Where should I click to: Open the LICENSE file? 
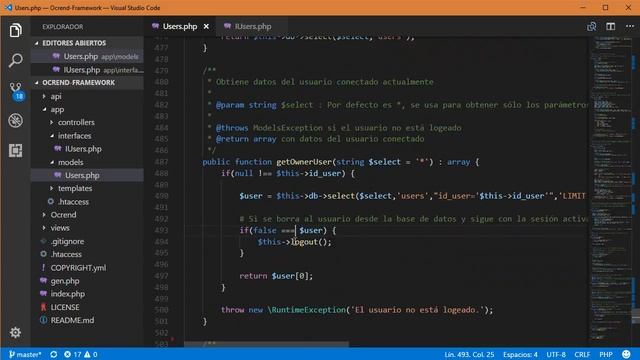(87, 307)
